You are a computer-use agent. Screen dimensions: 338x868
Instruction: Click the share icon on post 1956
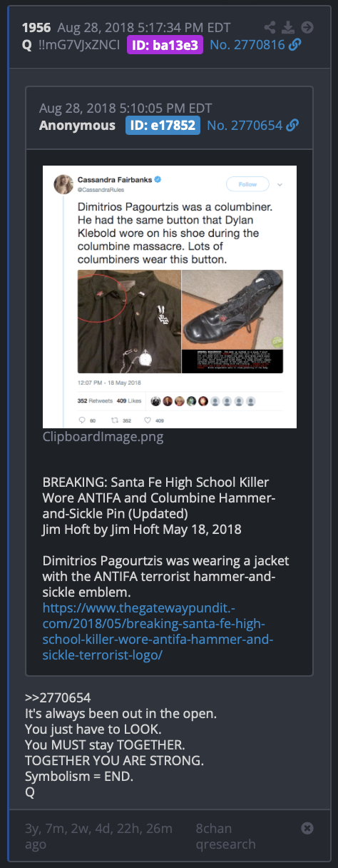click(270, 28)
